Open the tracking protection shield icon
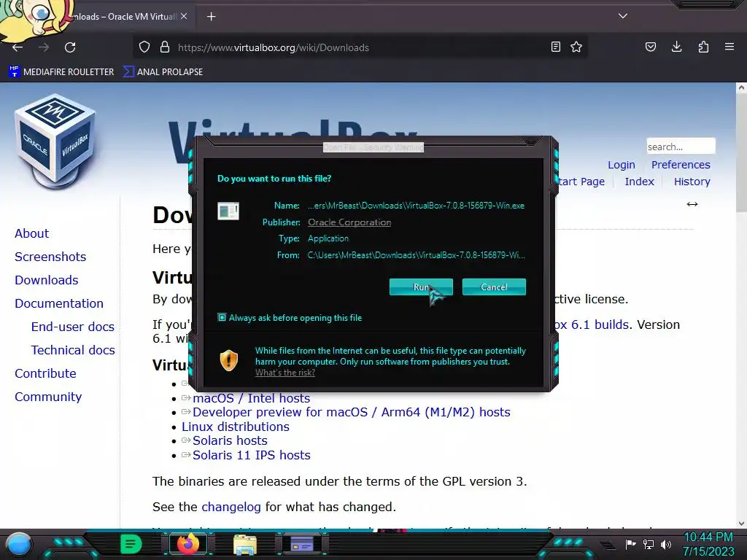This screenshot has height=560, width=747. click(x=144, y=47)
